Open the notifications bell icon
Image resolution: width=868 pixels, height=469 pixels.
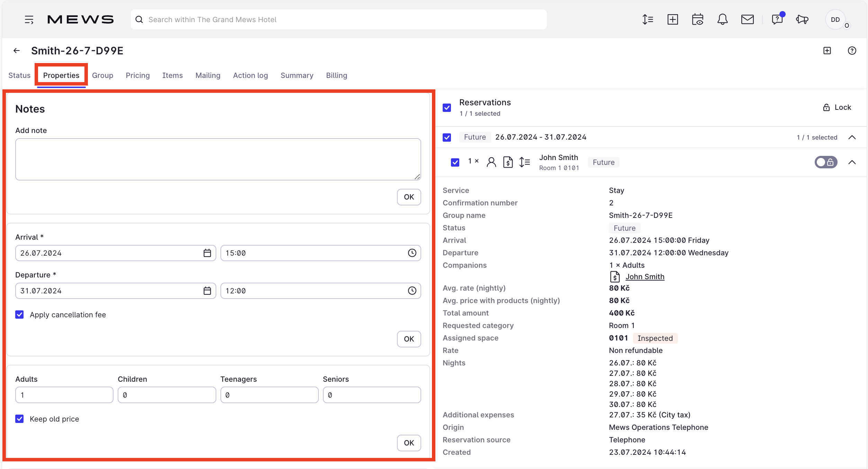pyautogui.click(x=723, y=19)
